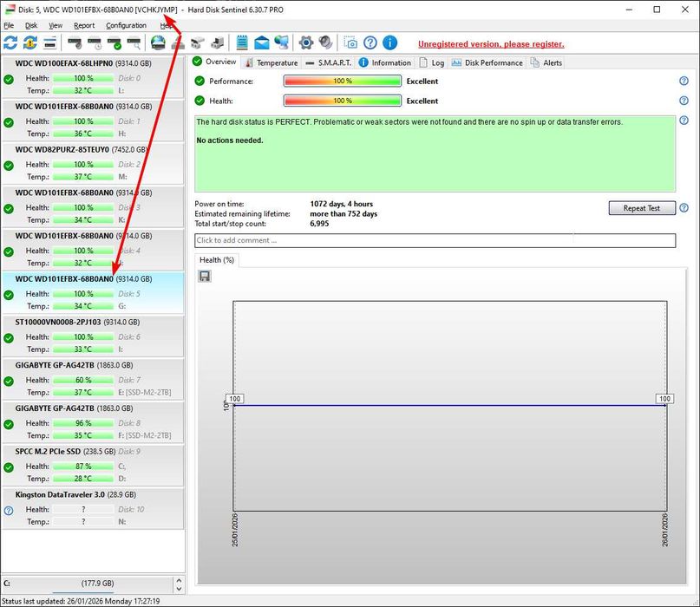Screen dimensions: 700x607
Task: Click the '1072 days, 4 hours' value
Action: (x=341, y=204)
